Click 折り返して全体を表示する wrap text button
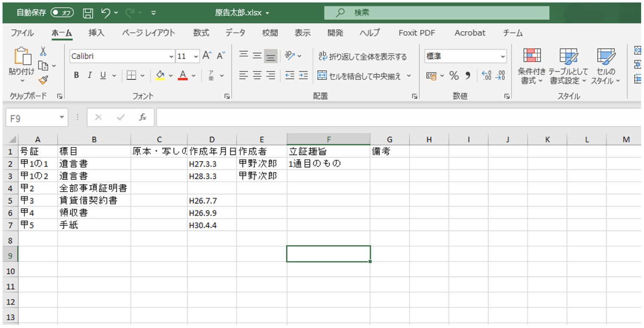This screenshot has height=328, width=644. coord(363,56)
